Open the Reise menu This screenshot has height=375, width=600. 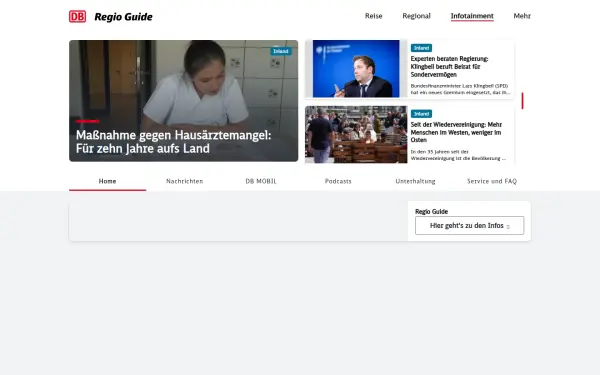point(373,16)
